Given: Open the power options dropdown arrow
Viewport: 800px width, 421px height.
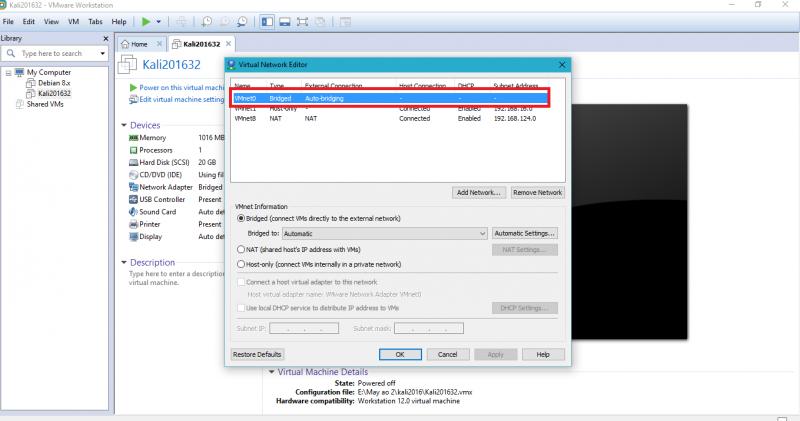Looking at the screenshot, I should [159, 21].
